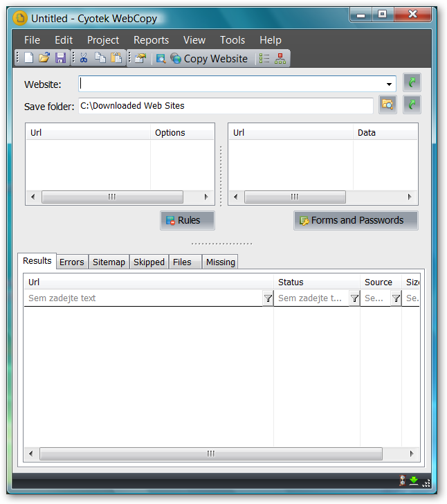Image resolution: width=447 pixels, height=504 pixels.
Task: Click right scroll arrow of results grid
Action: point(412,453)
